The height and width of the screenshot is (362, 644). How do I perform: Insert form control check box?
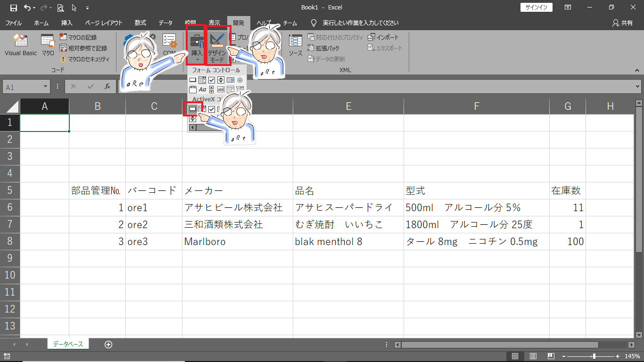pos(212,80)
